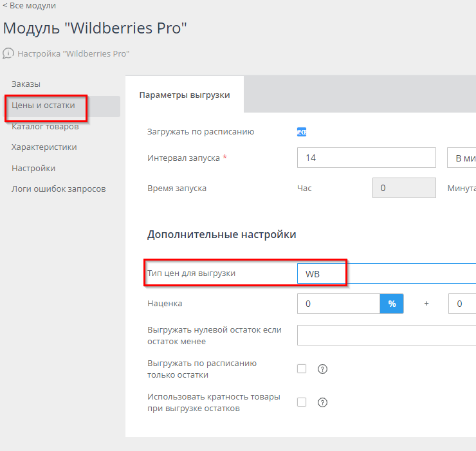Enable Выгружать по расписанию только остатки checkbox
The image size is (476, 451).
302,369
